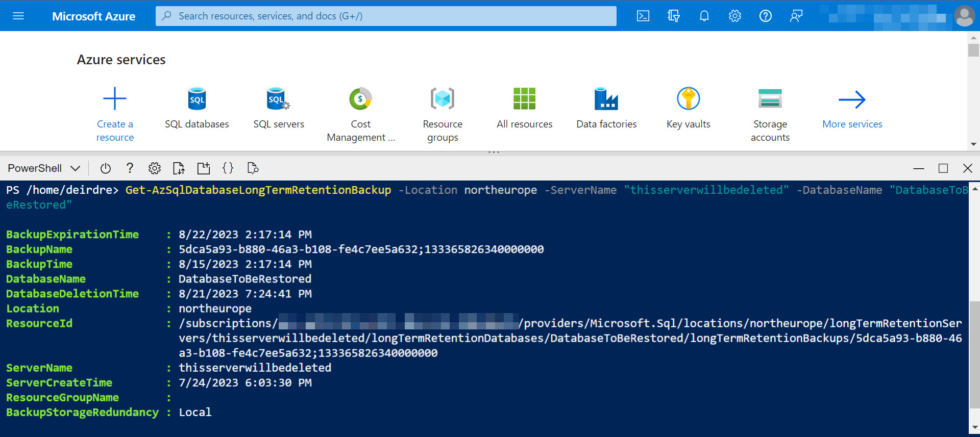Image resolution: width=980 pixels, height=437 pixels.
Task: Click the Microsoft Azure home title
Action: click(x=93, y=16)
